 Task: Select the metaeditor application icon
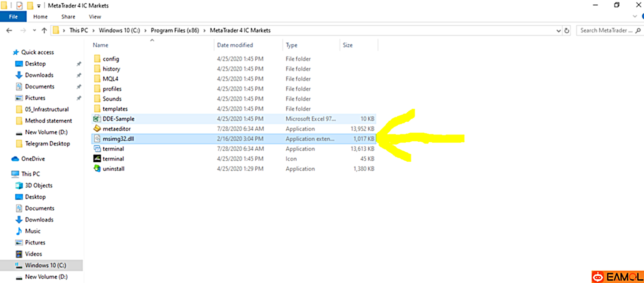pos(97,129)
